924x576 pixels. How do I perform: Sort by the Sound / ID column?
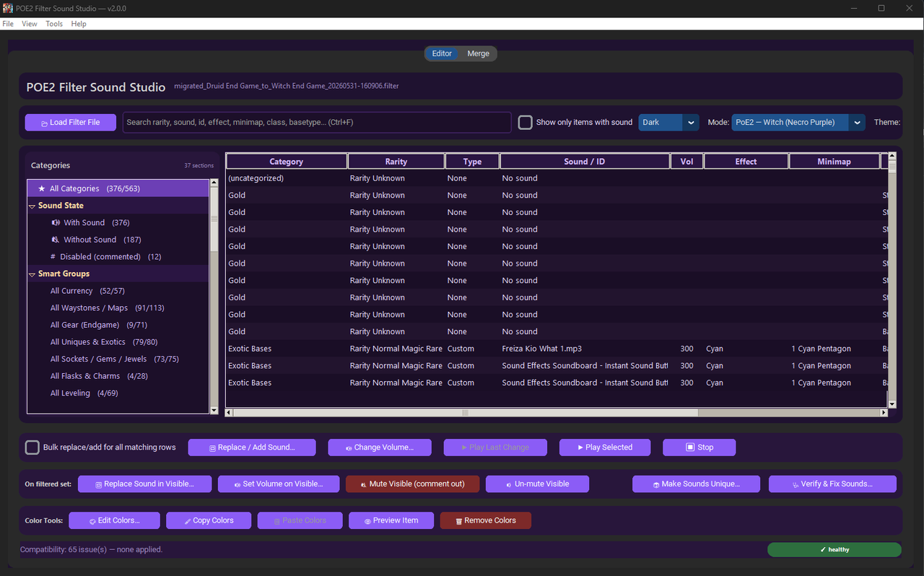[585, 162]
